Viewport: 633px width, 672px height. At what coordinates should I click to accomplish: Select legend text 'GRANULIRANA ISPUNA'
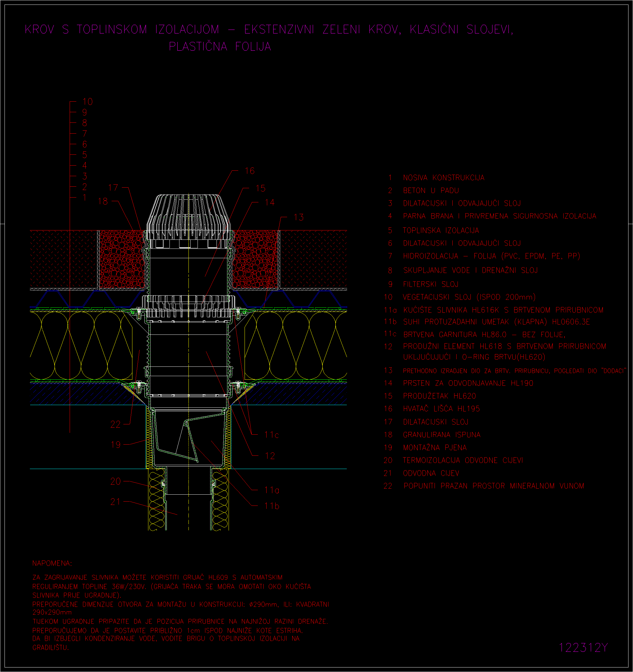442,435
